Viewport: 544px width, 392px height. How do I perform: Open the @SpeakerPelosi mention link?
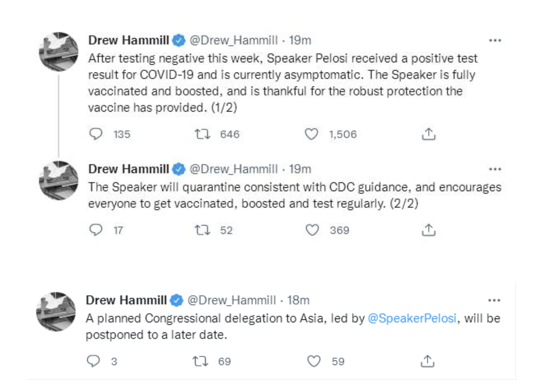click(x=412, y=319)
